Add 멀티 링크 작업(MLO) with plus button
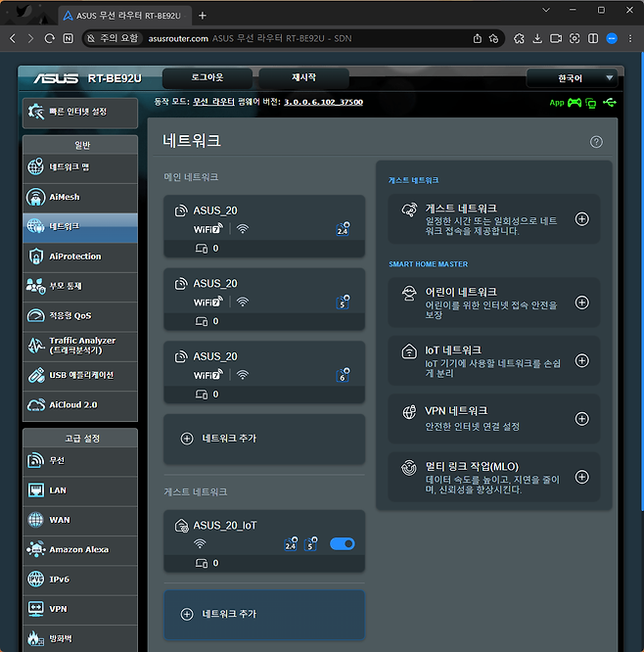Screen dimensions: 644x652 [581, 478]
